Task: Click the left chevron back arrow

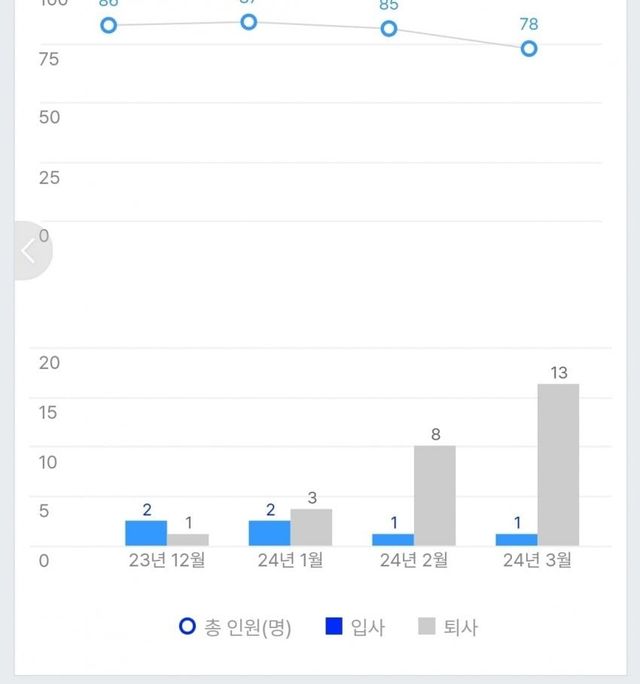Action: pyautogui.click(x=28, y=250)
